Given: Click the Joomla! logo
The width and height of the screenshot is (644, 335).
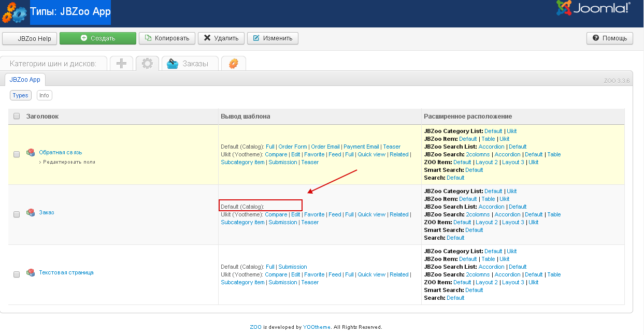Looking at the screenshot, I should pyautogui.click(x=593, y=8).
